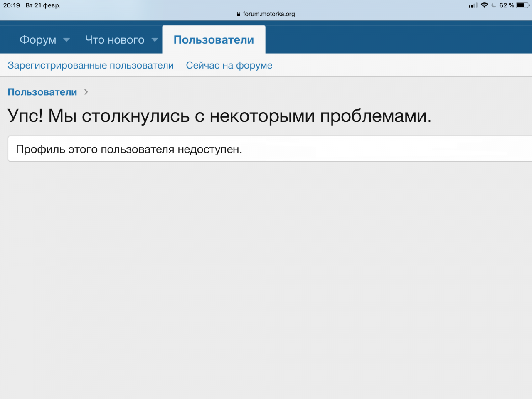Tap the Wi-Fi status icon

coord(484,5)
